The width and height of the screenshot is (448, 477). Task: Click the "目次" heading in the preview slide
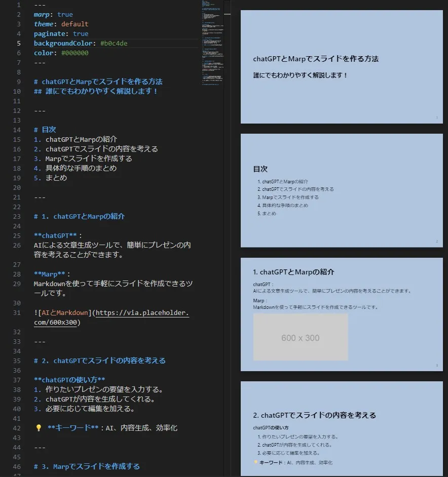260,169
